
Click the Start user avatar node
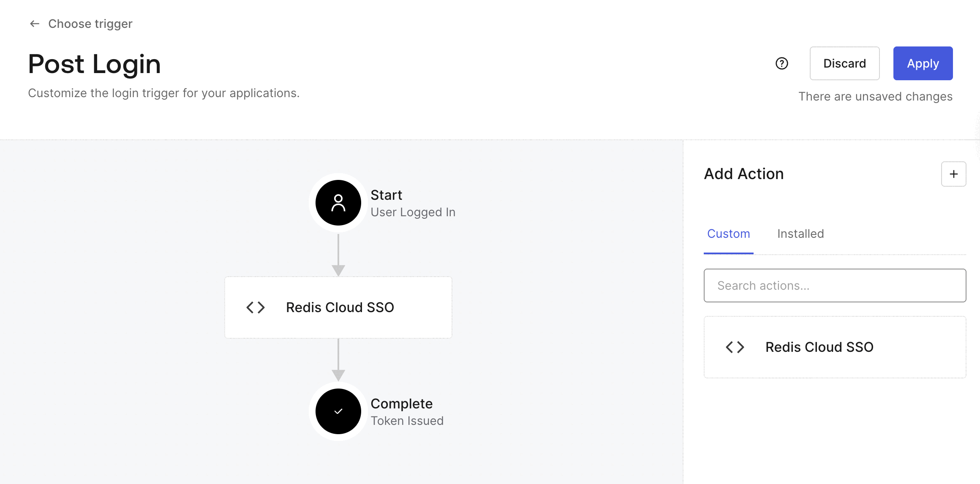[338, 203]
